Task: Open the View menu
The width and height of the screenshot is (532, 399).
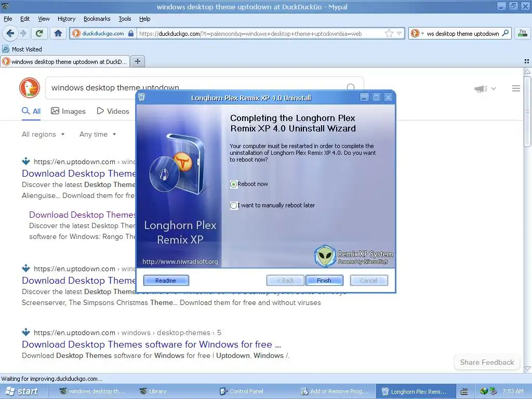Action: click(44, 19)
